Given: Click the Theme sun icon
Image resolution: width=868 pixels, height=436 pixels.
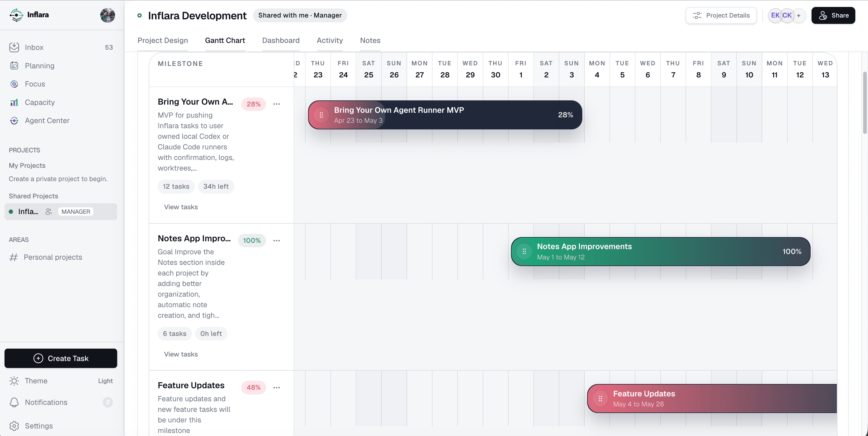Looking at the screenshot, I should 14,381.
